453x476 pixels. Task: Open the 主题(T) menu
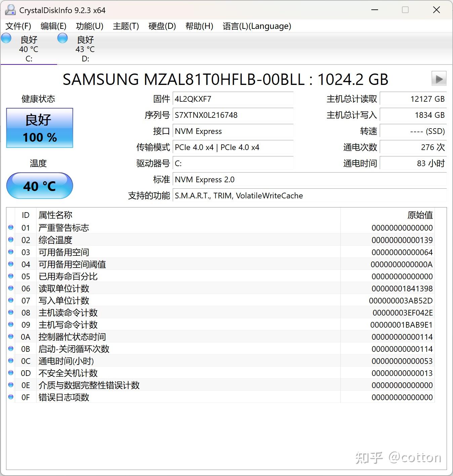(126, 26)
